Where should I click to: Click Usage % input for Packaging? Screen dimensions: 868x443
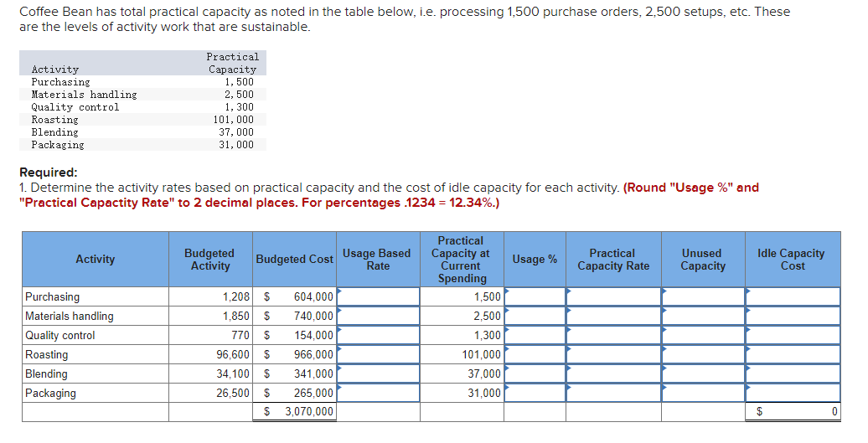click(x=535, y=394)
